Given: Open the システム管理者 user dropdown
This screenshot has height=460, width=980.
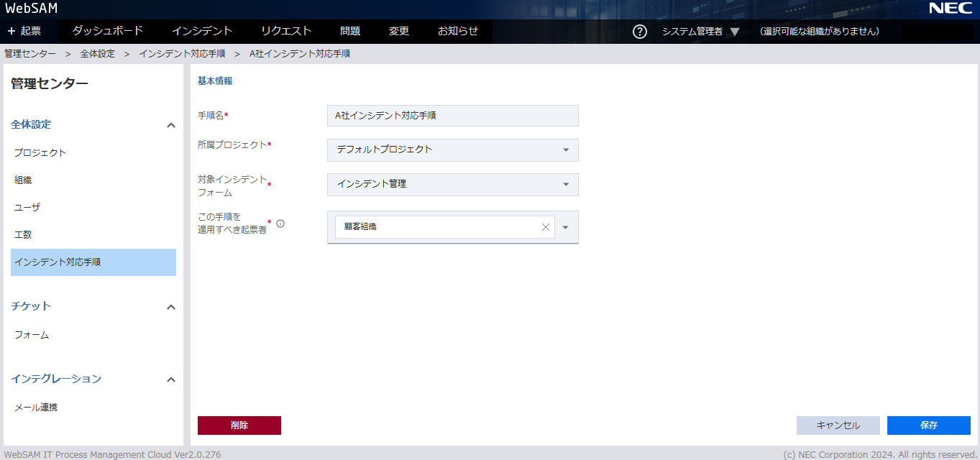Looking at the screenshot, I should [x=700, y=32].
